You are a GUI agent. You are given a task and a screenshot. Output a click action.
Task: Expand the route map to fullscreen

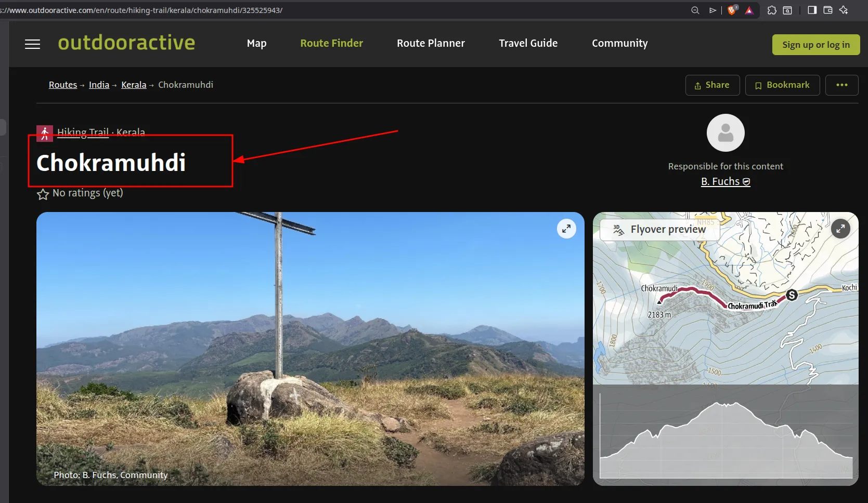point(840,229)
